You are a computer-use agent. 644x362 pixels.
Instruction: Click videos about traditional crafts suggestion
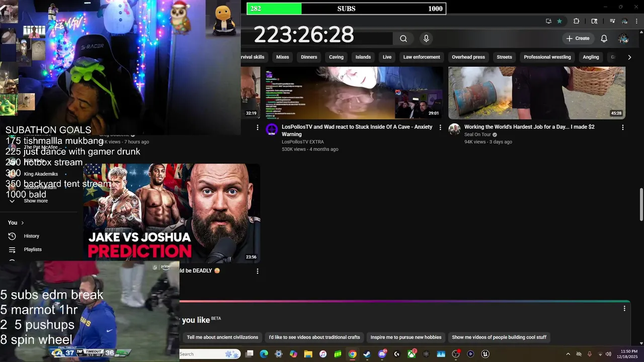pos(314,337)
